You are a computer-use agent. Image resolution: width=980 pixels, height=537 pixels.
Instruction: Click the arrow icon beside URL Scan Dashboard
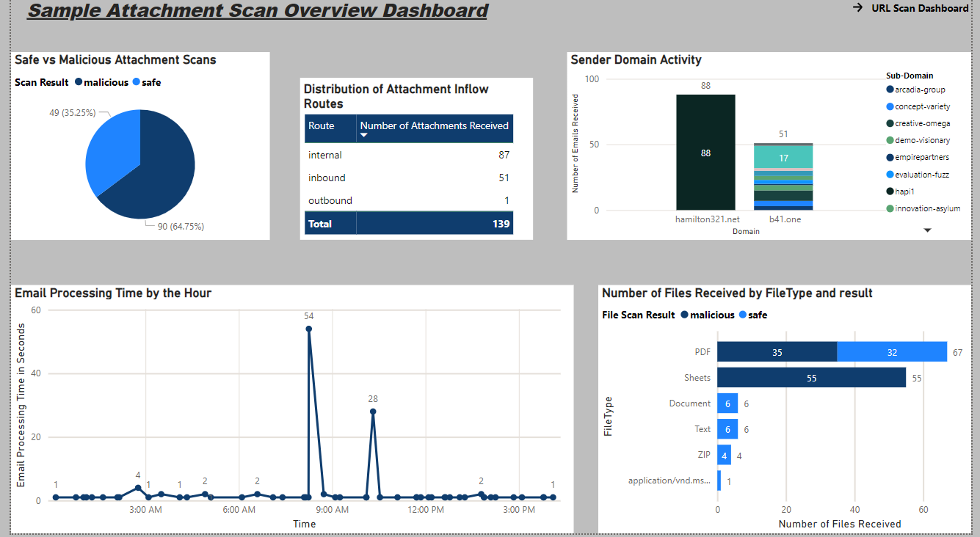857,8
